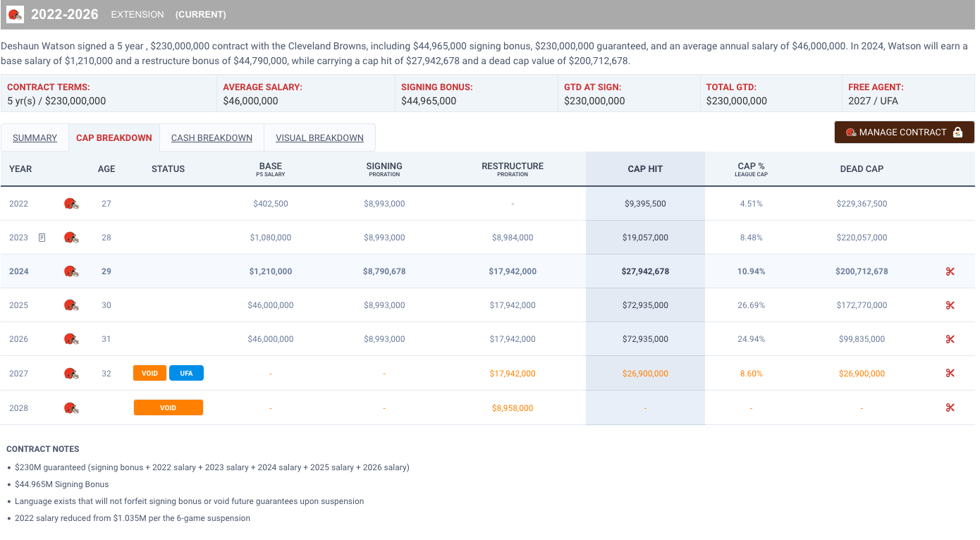Click 2023 restructure proration $8,984,000
Screen dimensions: 980x540
click(x=513, y=238)
